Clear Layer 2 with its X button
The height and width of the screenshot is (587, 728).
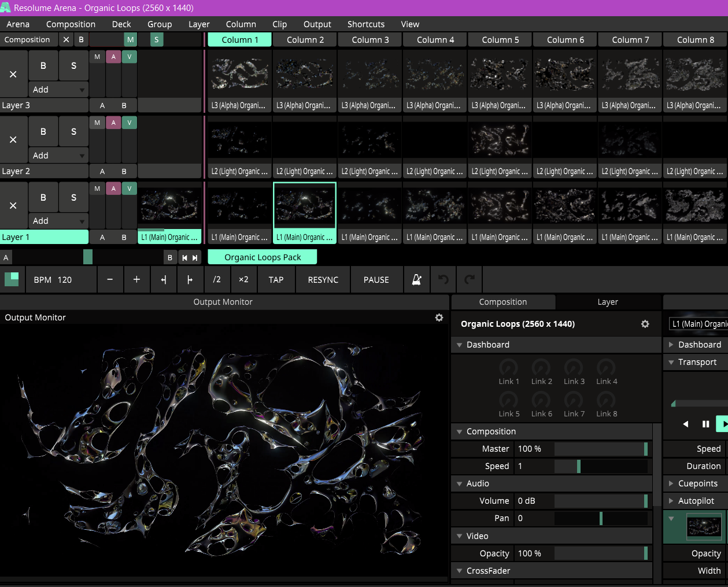click(13, 140)
